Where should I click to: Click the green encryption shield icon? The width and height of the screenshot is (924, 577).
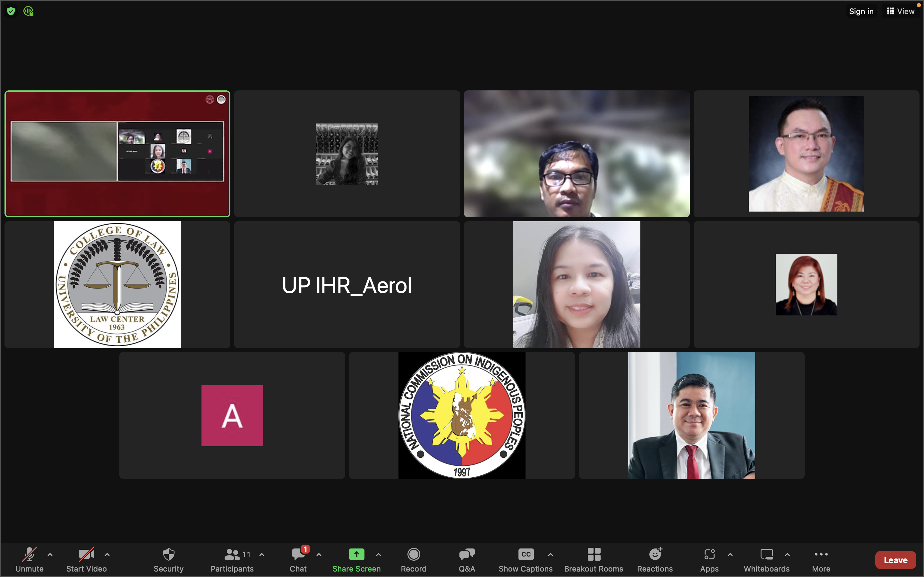(x=11, y=11)
